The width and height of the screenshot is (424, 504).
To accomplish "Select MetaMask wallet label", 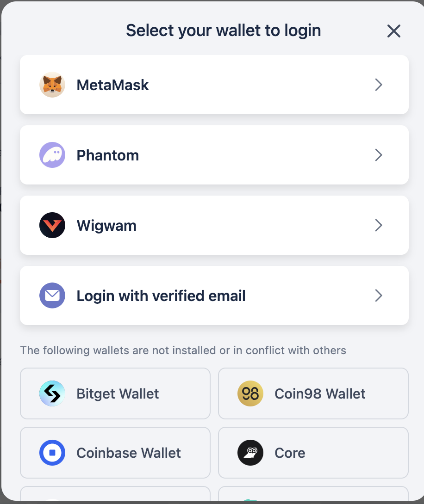I will [x=112, y=85].
